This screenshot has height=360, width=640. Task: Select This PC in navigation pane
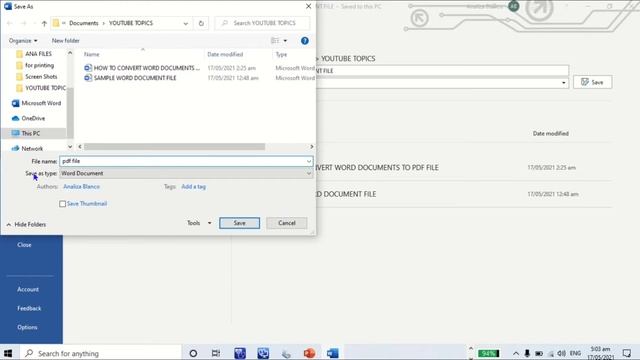point(26,133)
